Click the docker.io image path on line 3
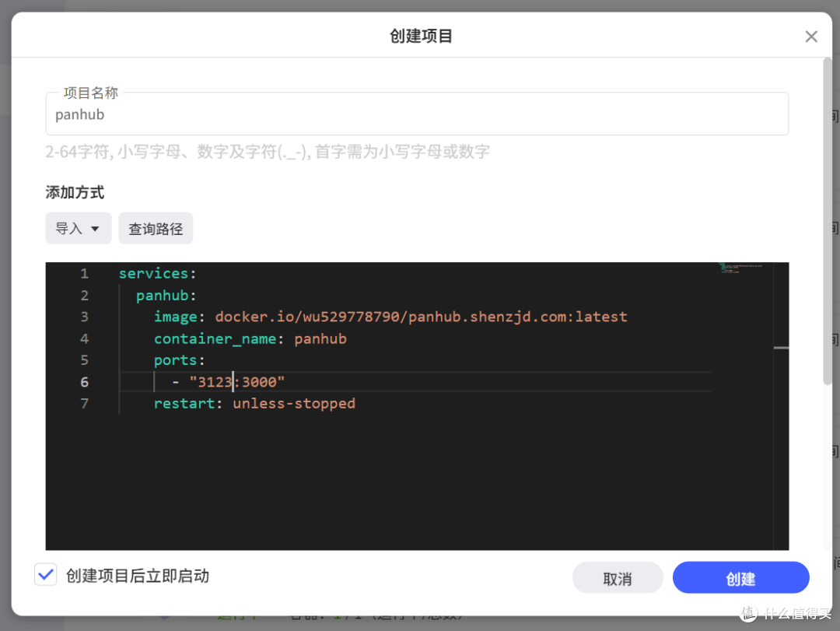 [x=421, y=317]
